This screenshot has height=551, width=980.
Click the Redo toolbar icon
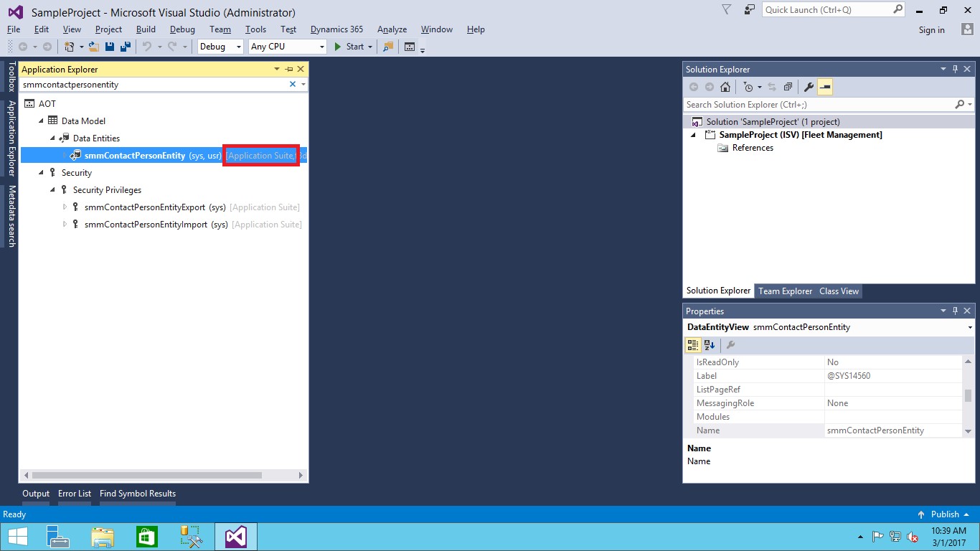[172, 47]
